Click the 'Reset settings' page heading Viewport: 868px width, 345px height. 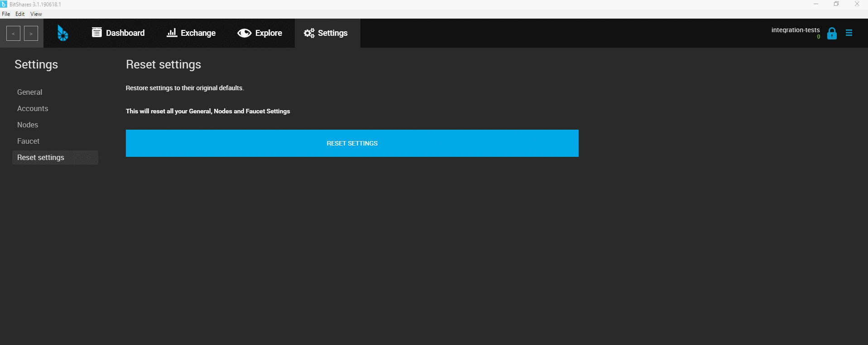tap(163, 64)
